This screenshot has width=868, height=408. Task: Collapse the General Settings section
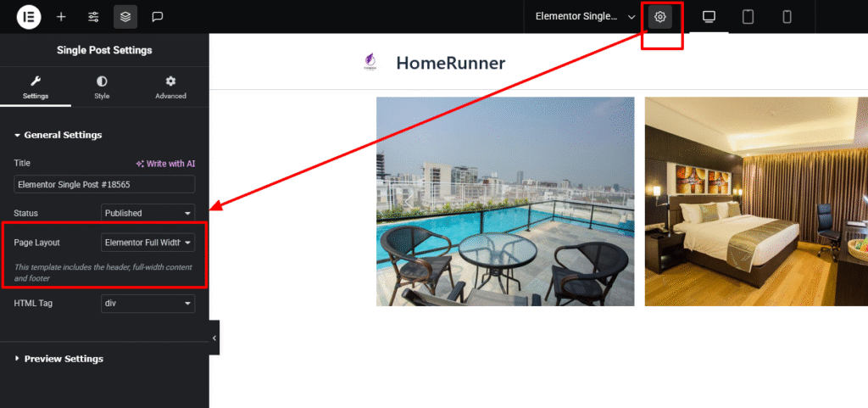tap(58, 135)
